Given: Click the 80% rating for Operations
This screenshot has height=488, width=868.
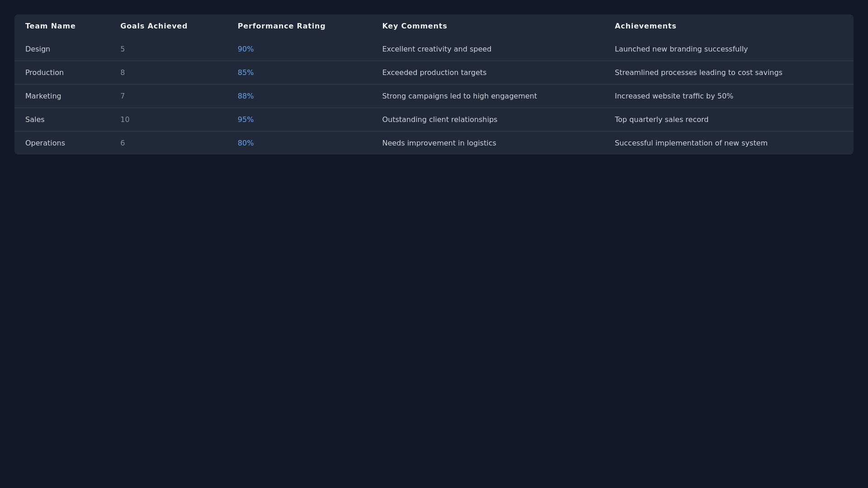Looking at the screenshot, I should pyautogui.click(x=245, y=143).
